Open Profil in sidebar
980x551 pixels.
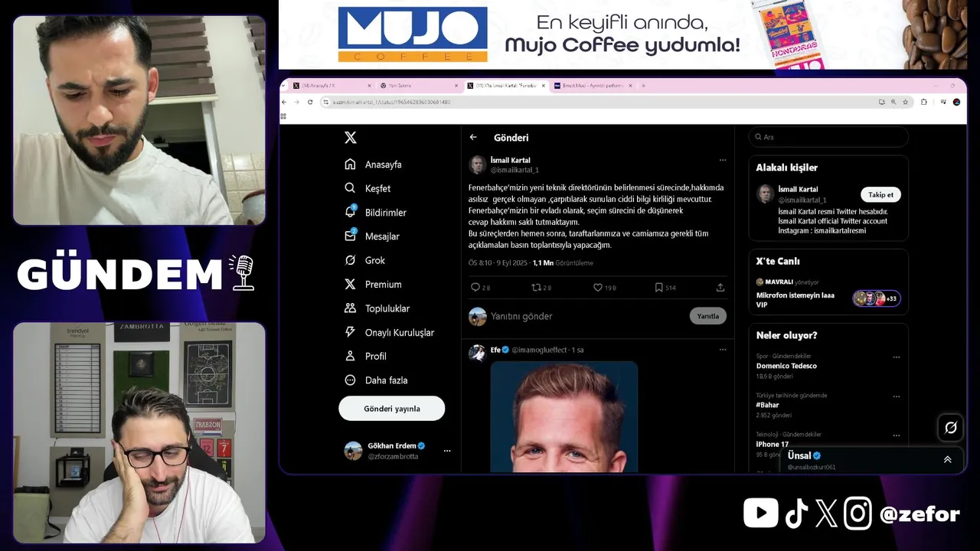coord(365,356)
